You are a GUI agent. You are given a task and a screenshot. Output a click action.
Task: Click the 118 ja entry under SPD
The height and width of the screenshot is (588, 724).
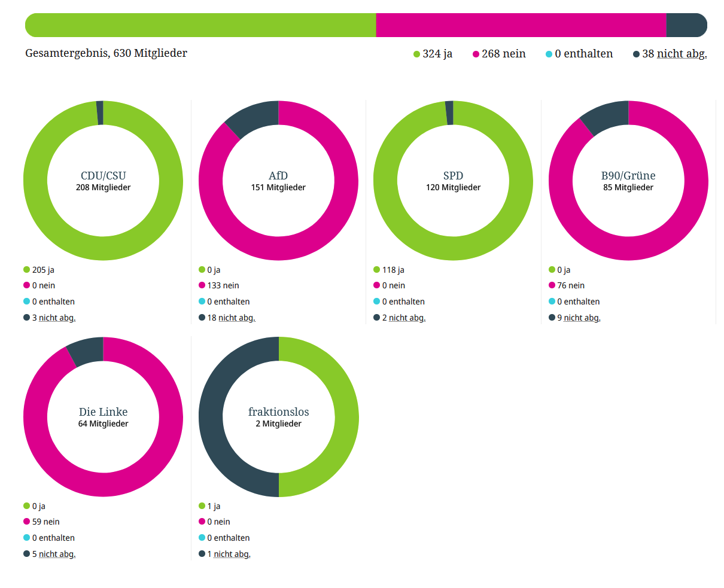(x=393, y=270)
